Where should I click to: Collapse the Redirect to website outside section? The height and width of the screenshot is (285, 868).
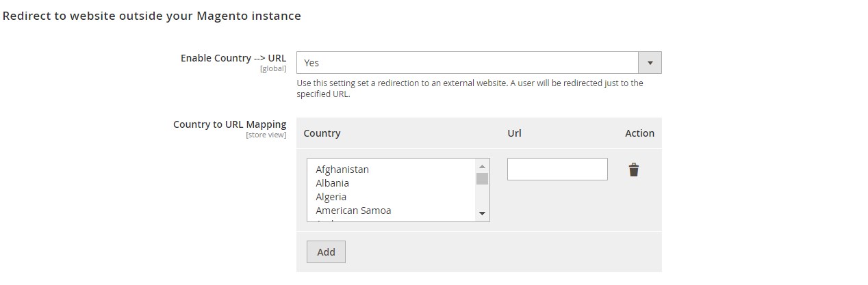[152, 15]
